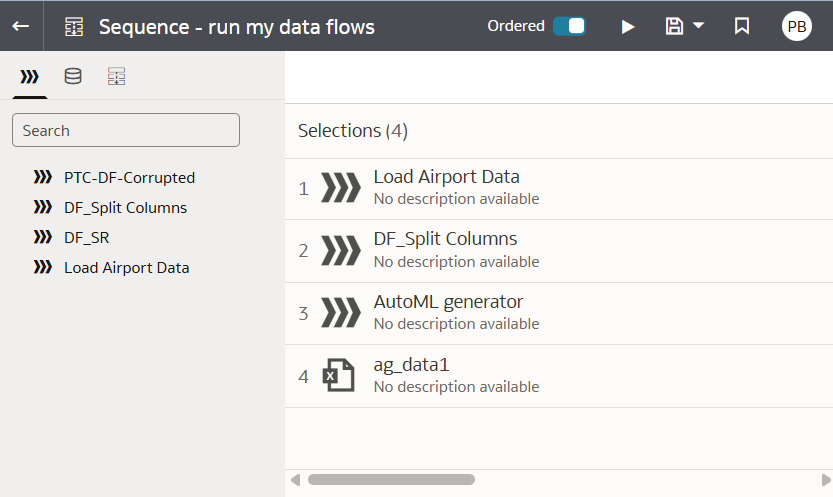Click the scrollbar left arrow
The width and height of the screenshot is (833, 497).
pyautogui.click(x=295, y=480)
